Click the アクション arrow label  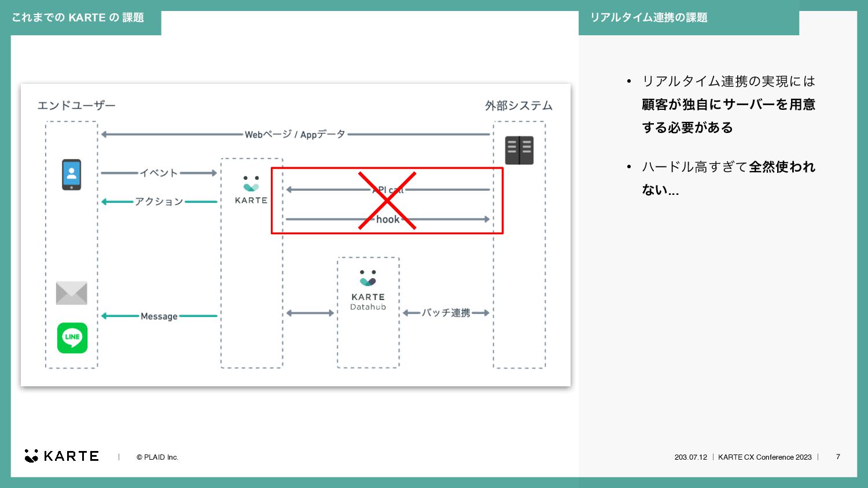click(159, 201)
